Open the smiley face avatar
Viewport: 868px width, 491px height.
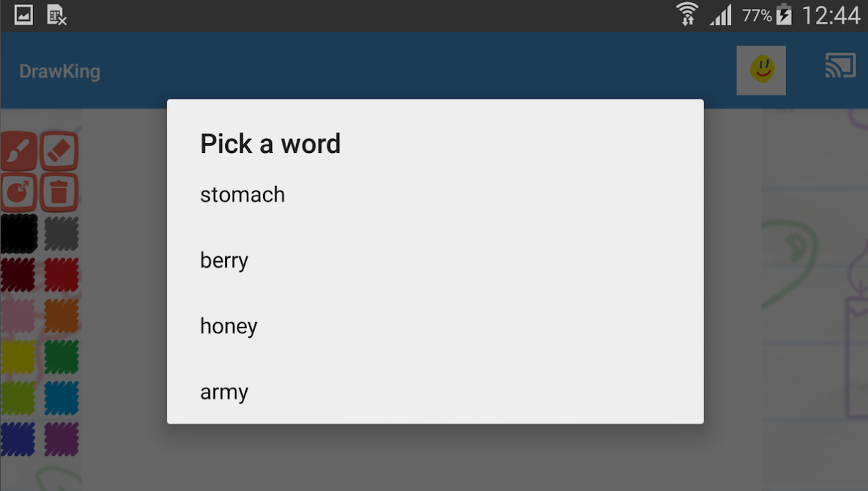point(761,70)
